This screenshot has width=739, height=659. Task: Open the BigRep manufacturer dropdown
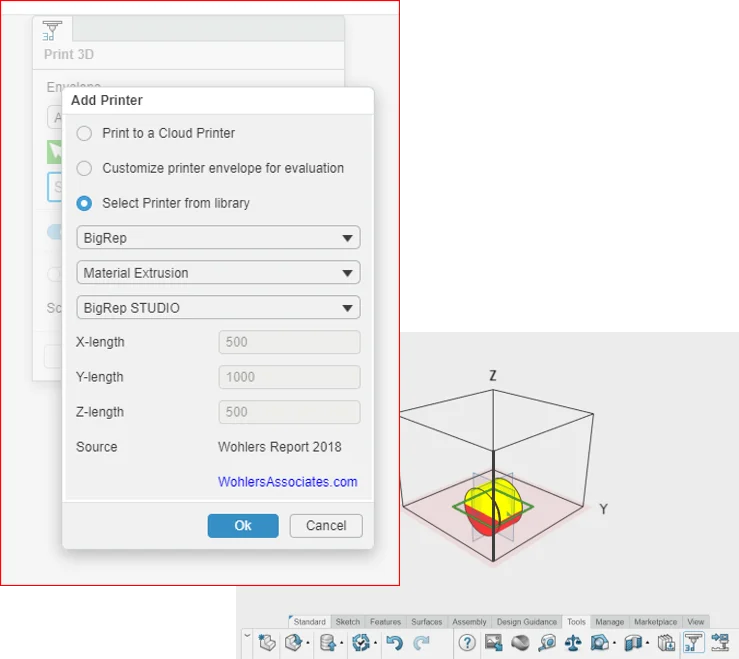pyautogui.click(x=218, y=238)
